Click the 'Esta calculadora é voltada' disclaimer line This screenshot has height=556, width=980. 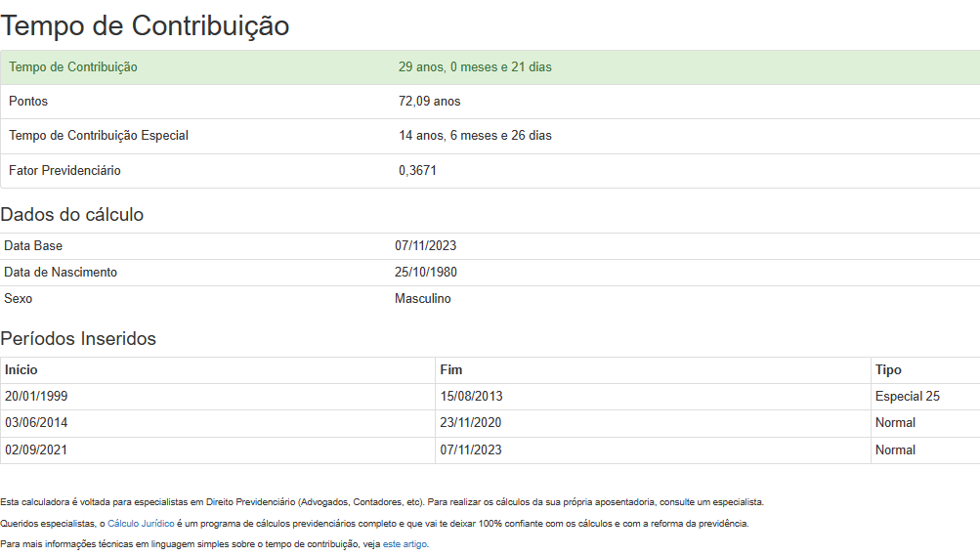[x=382, y=502]
